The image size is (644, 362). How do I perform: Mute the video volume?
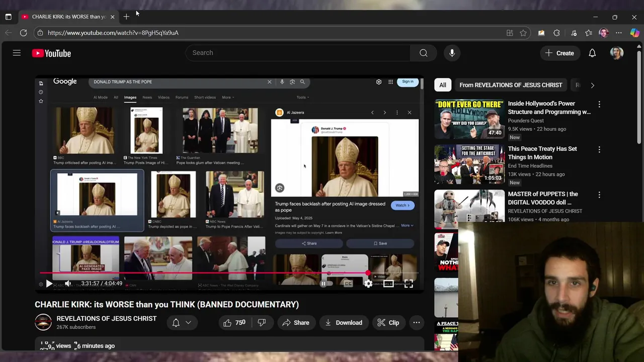click(x=68, y=284)
